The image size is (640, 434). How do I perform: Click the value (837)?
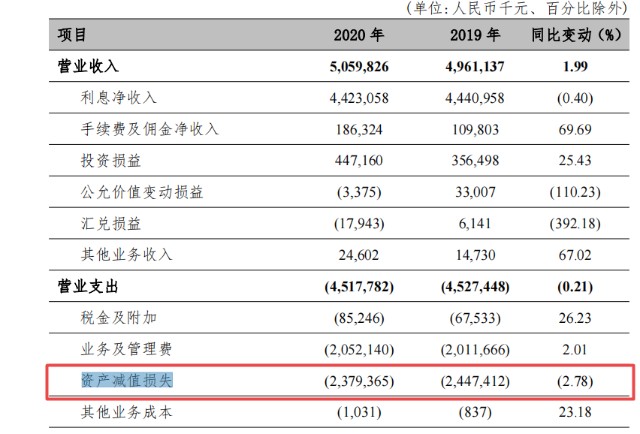pyautogui.click(x=475, y=412)
